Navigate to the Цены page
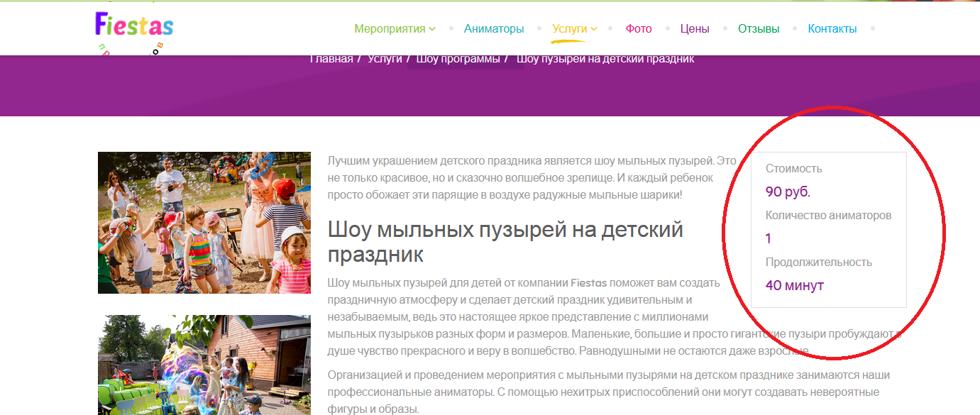 pyautogui.click(x=695, y=29)
